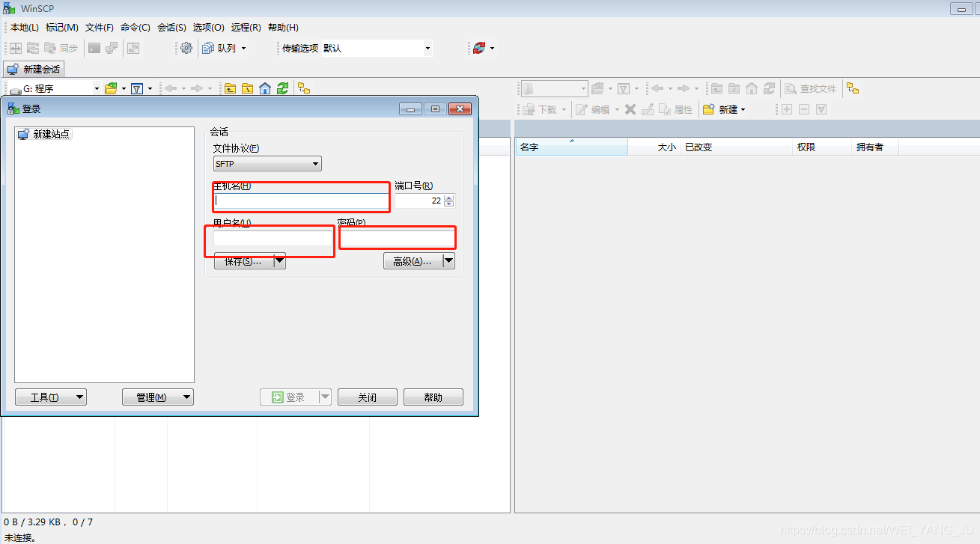This screenshot has width=980, height=544.
Task: Click the 保存(S)... save button
Action: point(243,261)
